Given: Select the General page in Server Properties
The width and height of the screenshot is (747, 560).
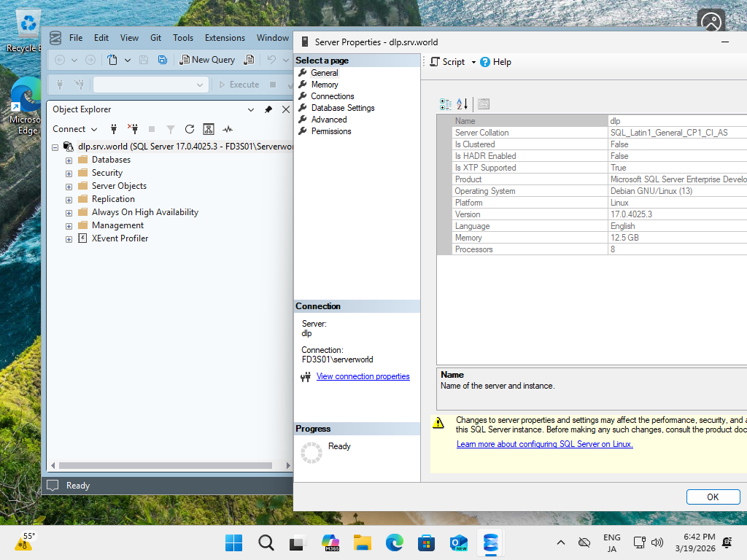Looking at the screenshot, I should point(325,73).
